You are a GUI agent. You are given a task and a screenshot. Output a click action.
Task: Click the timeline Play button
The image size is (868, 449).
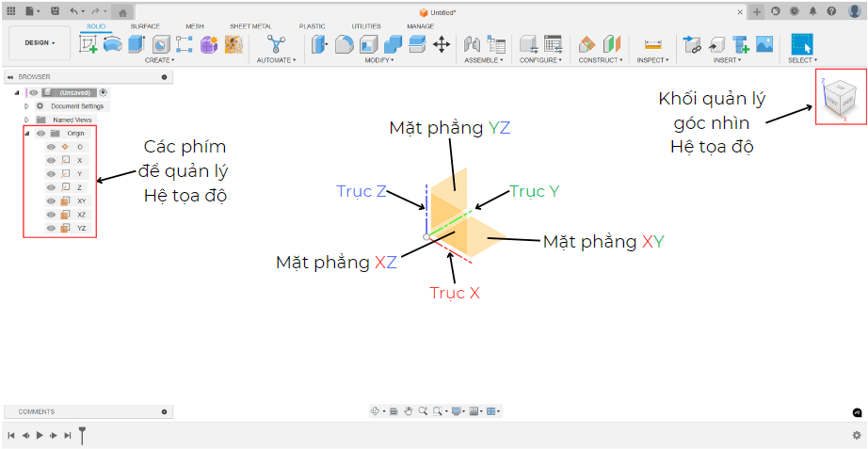40,435
